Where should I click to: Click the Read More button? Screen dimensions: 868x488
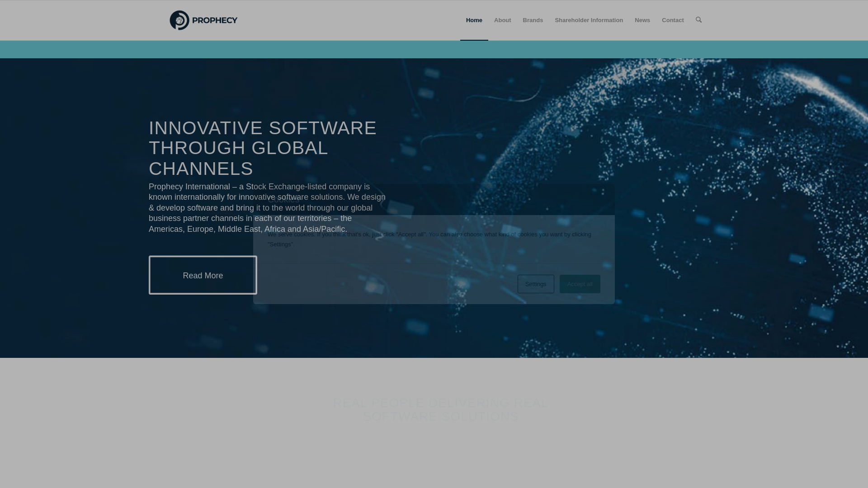(203, 275)
